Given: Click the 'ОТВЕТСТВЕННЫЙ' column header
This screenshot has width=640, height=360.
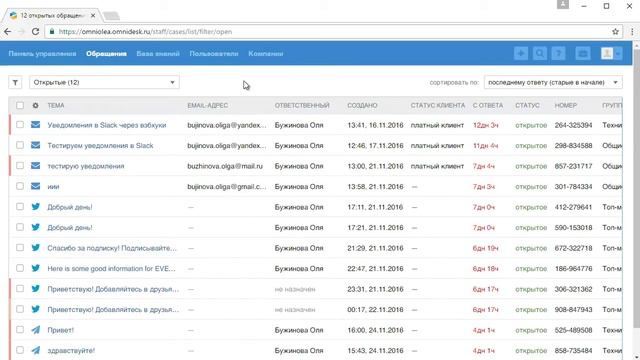Looking at the screenshot, I should point(302,105).
